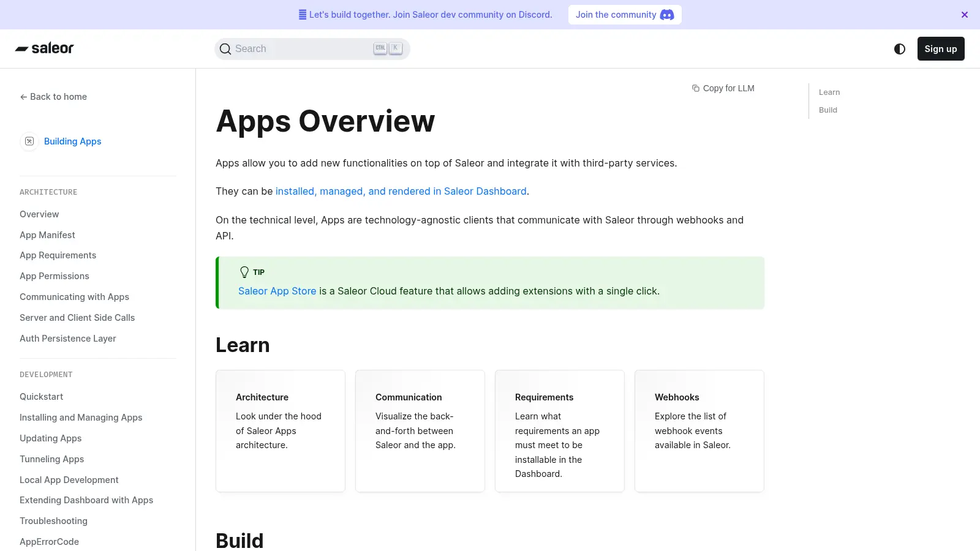Click Join the community button

(x=625, y=15)
